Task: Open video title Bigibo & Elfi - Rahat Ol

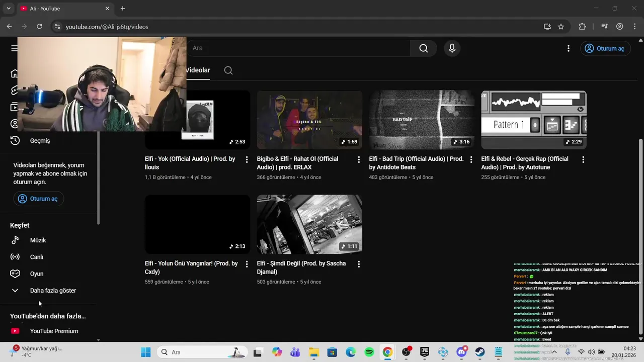Action: [x=297, y=163]
